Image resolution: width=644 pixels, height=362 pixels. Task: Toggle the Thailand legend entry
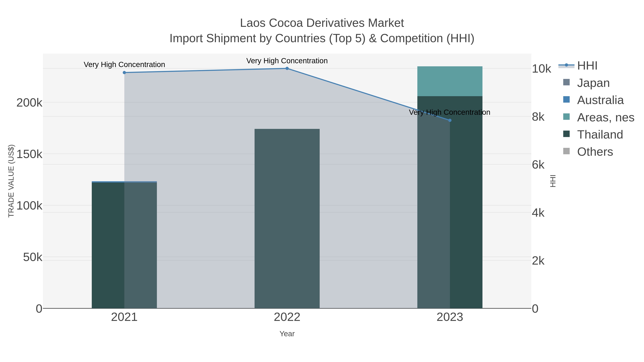[593, 134]
